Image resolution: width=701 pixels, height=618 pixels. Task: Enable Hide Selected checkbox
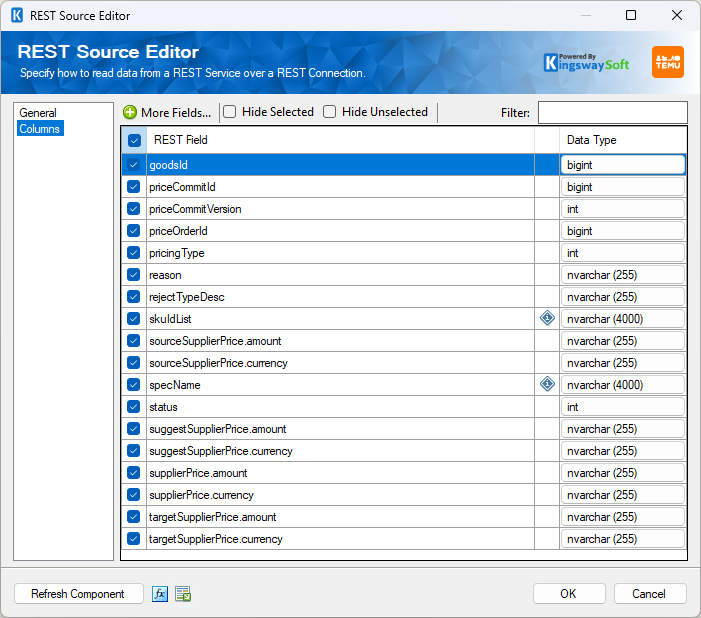[229, 111]
